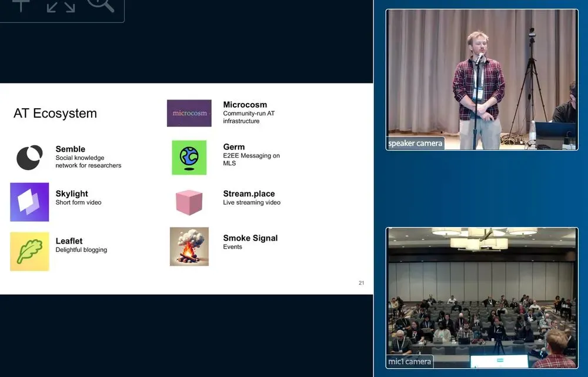Click the "mic1 camera" label
This screenshot has width=588, height=377.
410,362
